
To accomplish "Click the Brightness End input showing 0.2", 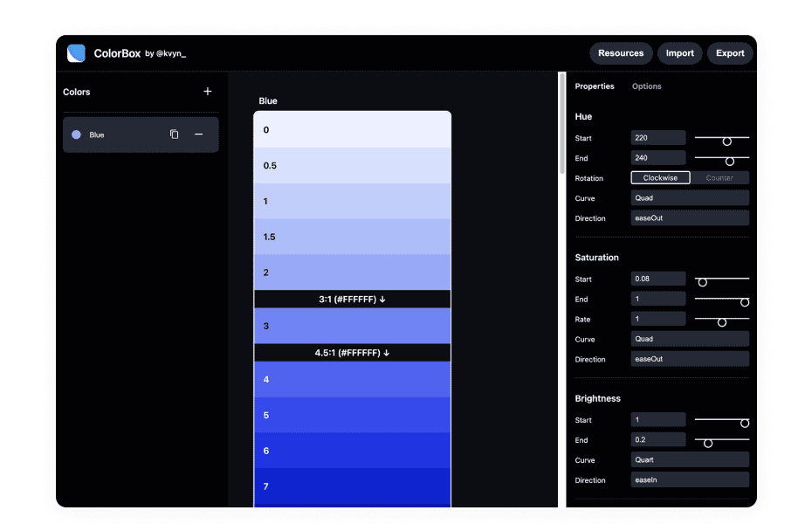I will click(x=657, y=439).
